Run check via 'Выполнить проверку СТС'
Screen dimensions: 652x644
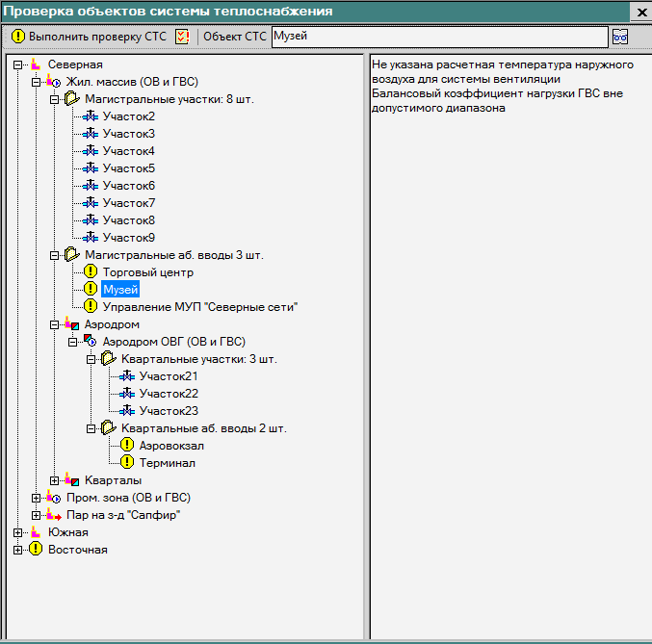[89, 37]
